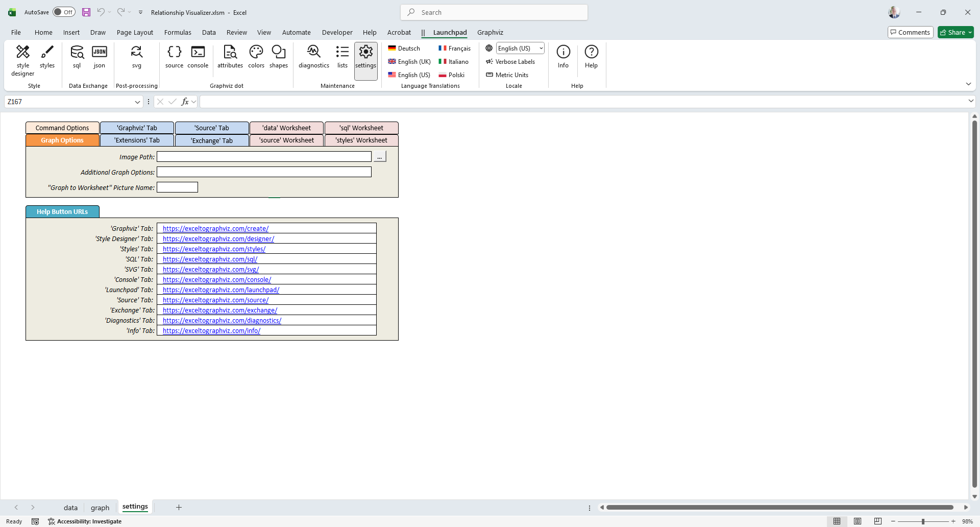Open the colors reference icon

pos(256,56)
